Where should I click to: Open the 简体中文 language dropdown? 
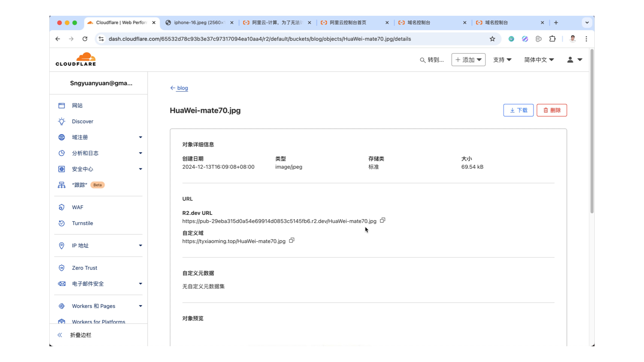[x=538, y=60]
